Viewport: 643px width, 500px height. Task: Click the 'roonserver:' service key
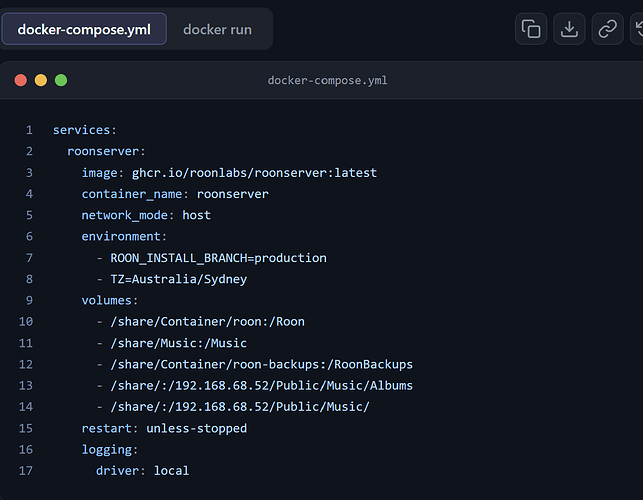click(x=106, y=151)
